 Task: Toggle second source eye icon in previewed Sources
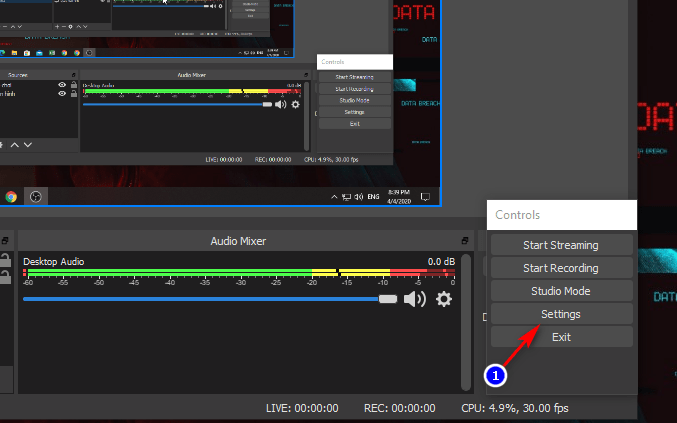click(62, 97)
